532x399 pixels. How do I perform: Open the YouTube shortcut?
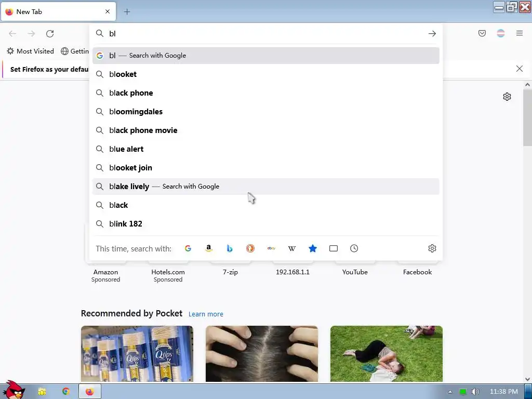tap(355, 272)
